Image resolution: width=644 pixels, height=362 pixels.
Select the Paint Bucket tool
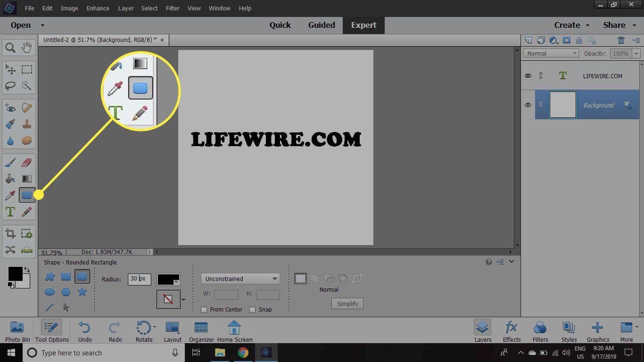(x=10, y=179)
